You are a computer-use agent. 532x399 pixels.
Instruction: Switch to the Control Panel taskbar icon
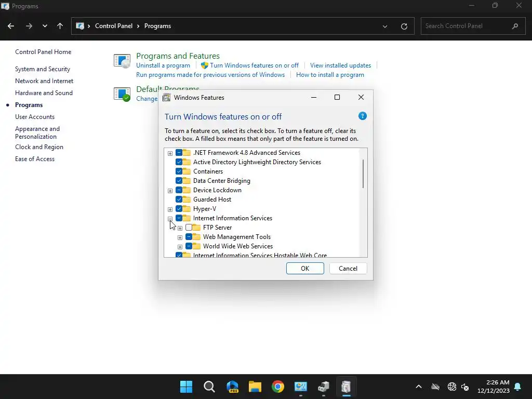tap(301, 387)
